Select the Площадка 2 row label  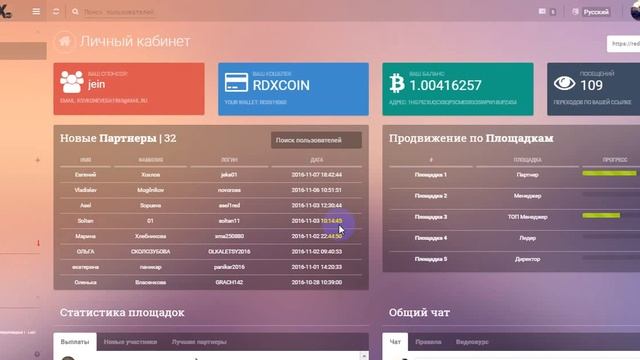431,196
